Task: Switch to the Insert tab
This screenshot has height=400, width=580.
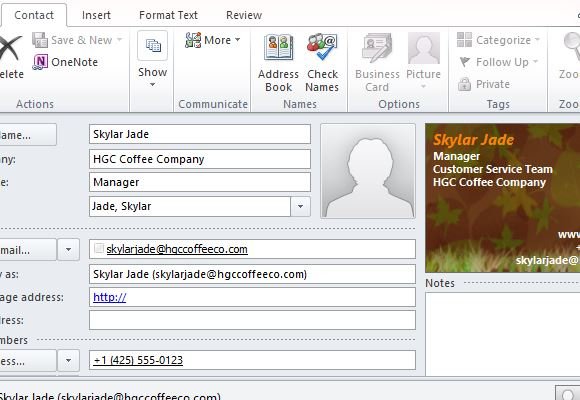Action: tap(96, 15)
